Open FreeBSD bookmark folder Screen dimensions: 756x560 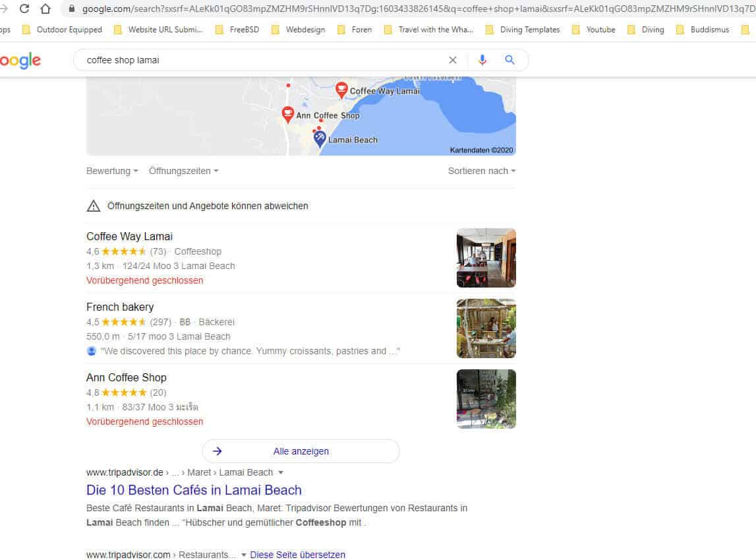[237, 30]
